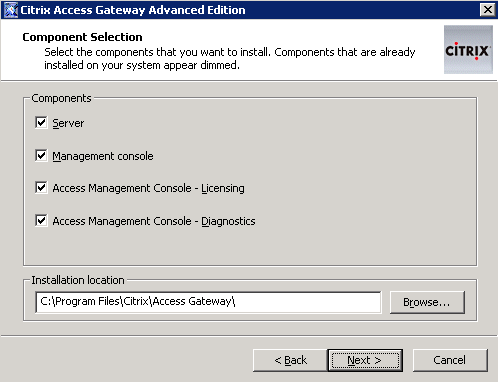The image size is (498, 382).
Task: Click the Component Selection heading
Action: tap(82, 37)
